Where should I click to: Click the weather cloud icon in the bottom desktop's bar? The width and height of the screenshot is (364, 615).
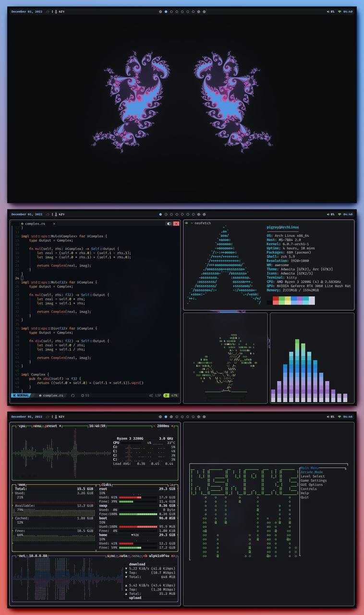(48, 417)
